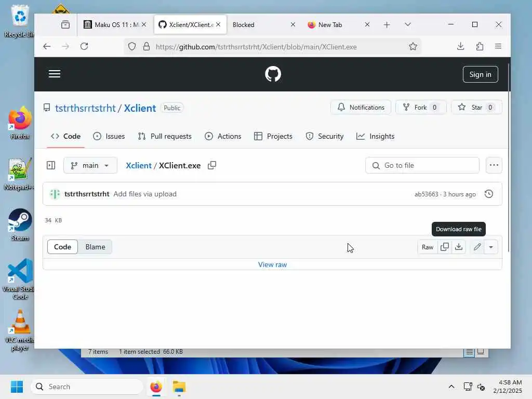Image resolution: width=532 pixels, height=399 pixels.
Task: Open the tstrthsrrtstrht owner link
Action: tap(85, 108)
